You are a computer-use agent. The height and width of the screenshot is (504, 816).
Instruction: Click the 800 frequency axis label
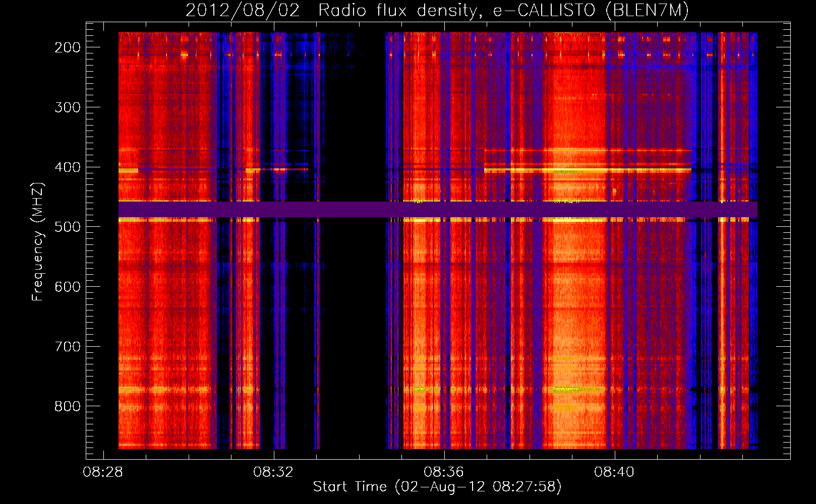pos(68,406)
